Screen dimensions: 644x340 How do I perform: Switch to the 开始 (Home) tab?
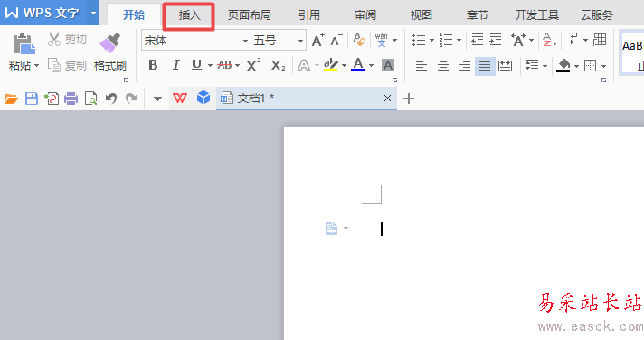coord(134,15)
